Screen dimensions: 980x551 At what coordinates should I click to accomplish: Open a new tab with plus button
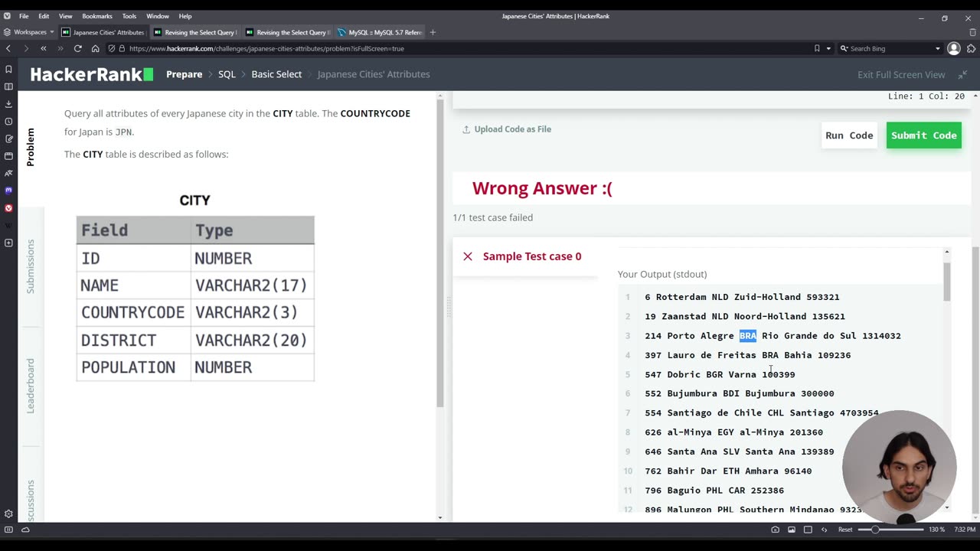(x=433, y=32)
